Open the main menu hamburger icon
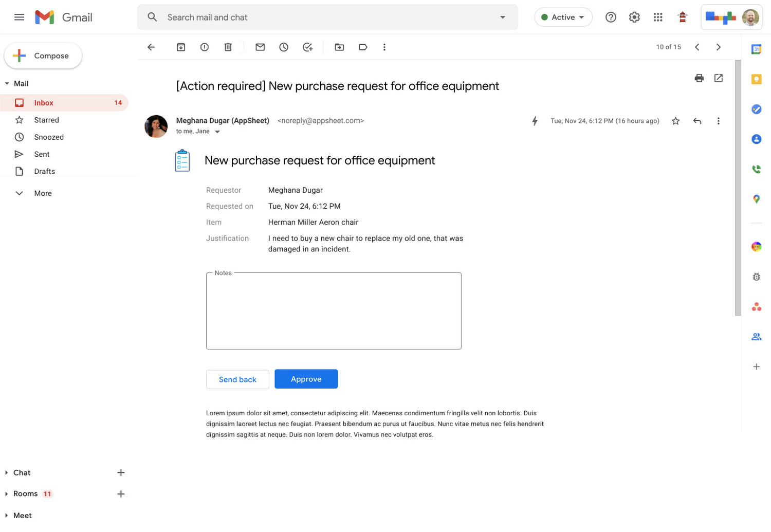This screenshot has height=532, width=771. pyautogui.click(x=19, y=17)
